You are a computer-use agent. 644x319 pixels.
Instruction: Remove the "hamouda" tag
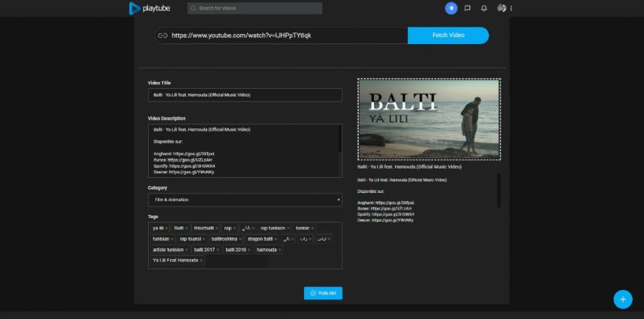(280, 250)
